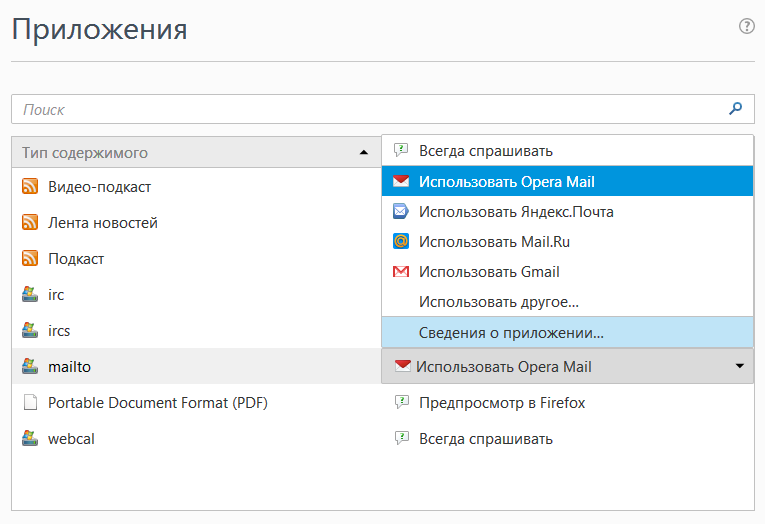
Task: Select the Видео-подкаст row
Action: (196, 186)
